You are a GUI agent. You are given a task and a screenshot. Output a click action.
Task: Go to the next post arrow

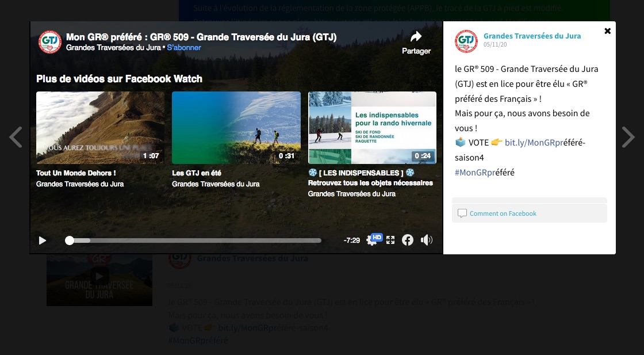click(628, 137)
